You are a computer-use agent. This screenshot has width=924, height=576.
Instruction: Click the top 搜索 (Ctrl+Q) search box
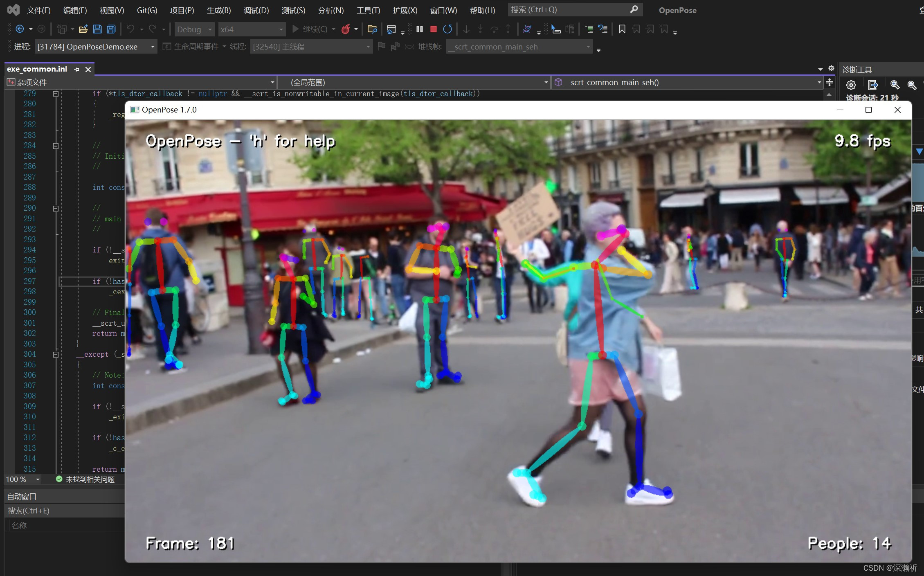[569, 9]
